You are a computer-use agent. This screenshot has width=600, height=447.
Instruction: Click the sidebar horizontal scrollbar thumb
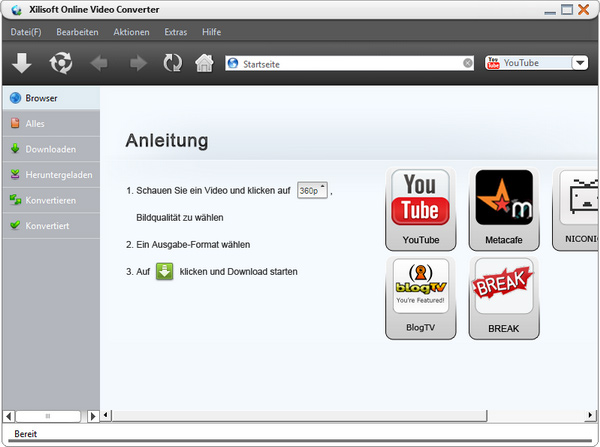[x=48, y=416]
